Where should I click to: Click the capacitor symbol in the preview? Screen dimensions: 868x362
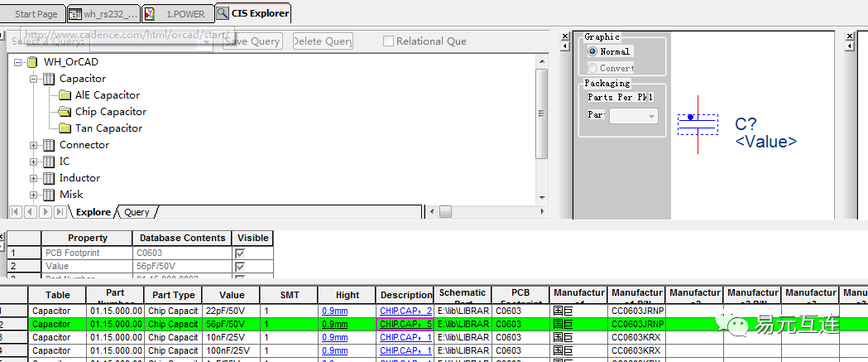pos(698,125)
